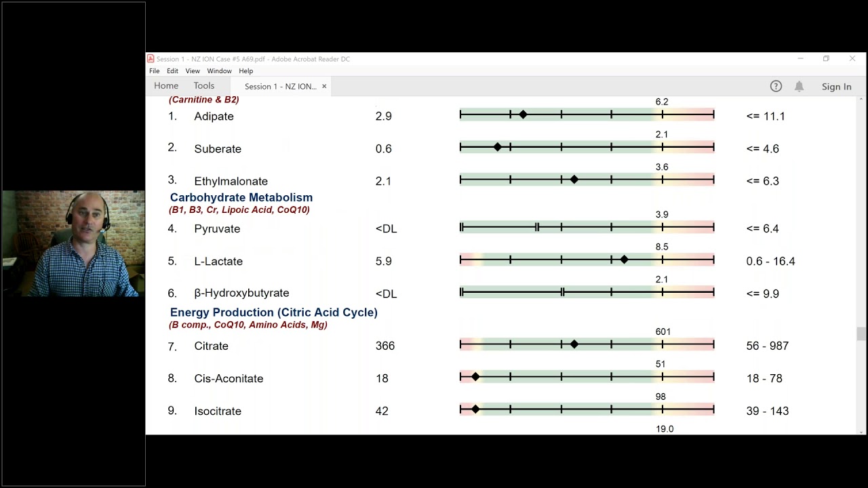Minimize the Acrobat Reader window
This screenshot has width=868, height=488.
[x=800, y=59]
